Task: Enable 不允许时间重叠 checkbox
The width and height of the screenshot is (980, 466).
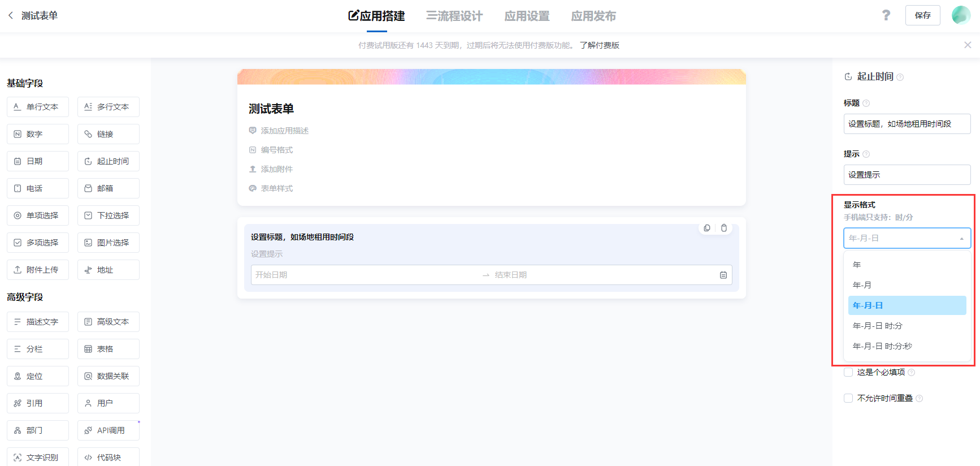Action: (x=848, y=398)
